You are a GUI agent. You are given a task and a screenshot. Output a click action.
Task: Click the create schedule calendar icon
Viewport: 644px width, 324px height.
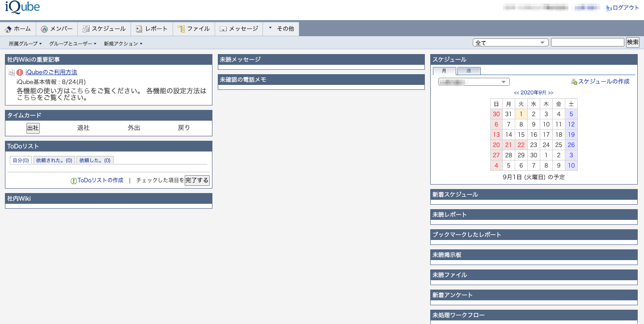574,82
